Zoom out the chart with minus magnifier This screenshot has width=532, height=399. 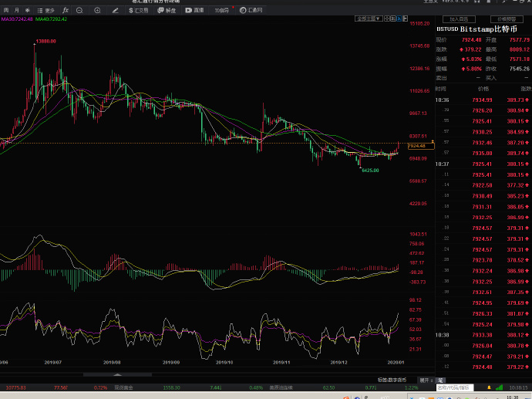coord(79,11)
